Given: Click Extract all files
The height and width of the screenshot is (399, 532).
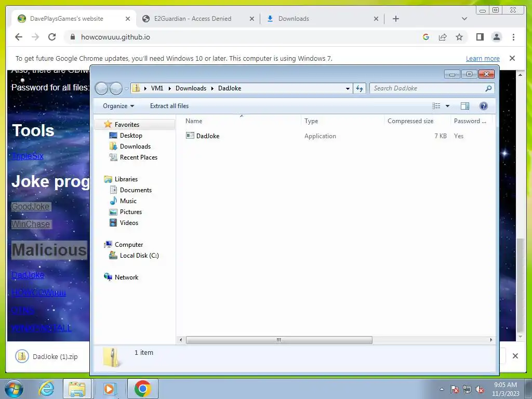Looking at the screenshot, I should point(169,106).
